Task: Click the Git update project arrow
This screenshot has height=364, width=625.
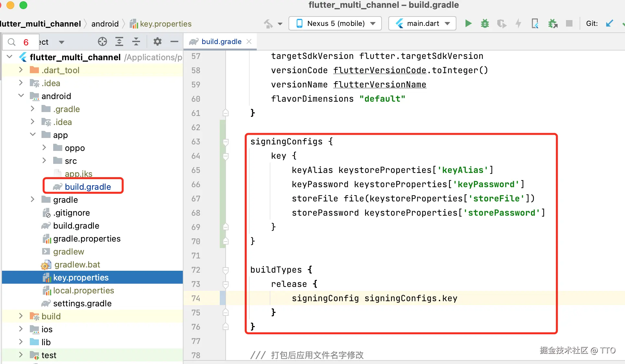Action: 609,23
